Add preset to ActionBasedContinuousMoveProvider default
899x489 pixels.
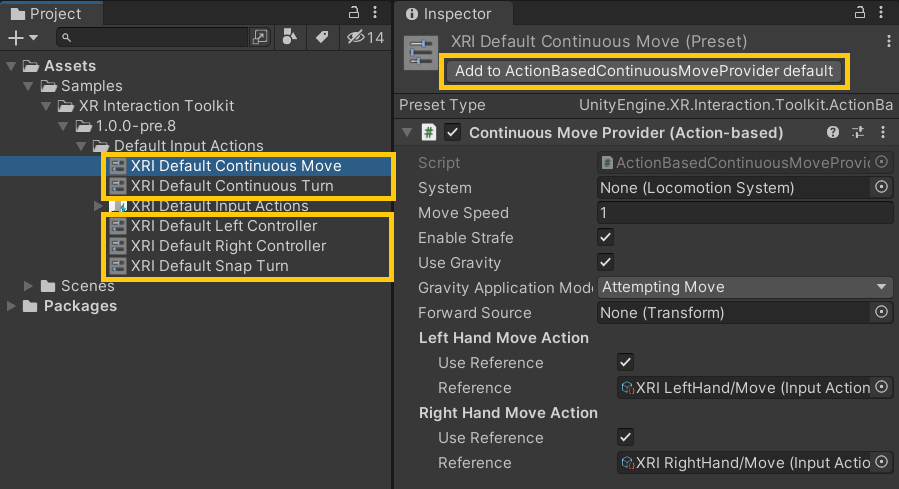pyautogui.click(x=644, y=71)
